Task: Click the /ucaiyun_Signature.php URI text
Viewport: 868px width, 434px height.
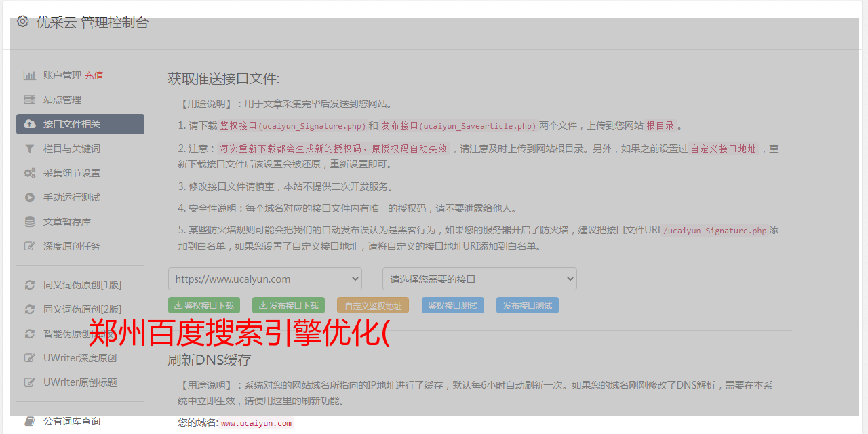Action: point(715,231)
